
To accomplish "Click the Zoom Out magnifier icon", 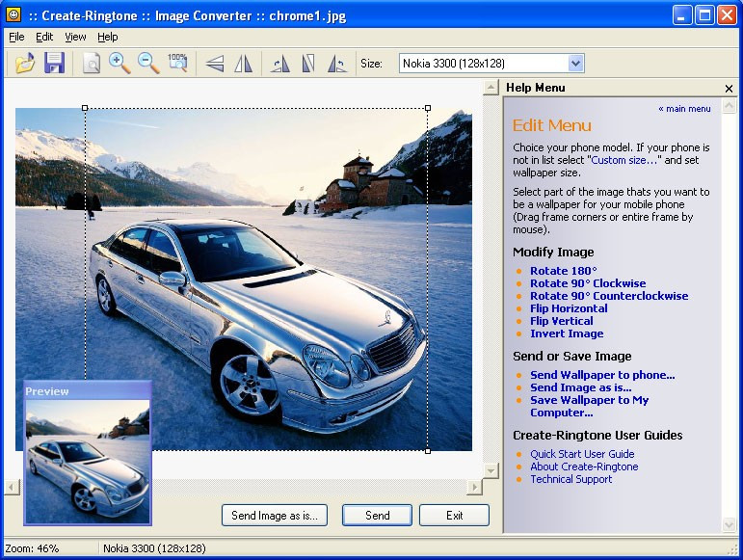I will [148, 64].
